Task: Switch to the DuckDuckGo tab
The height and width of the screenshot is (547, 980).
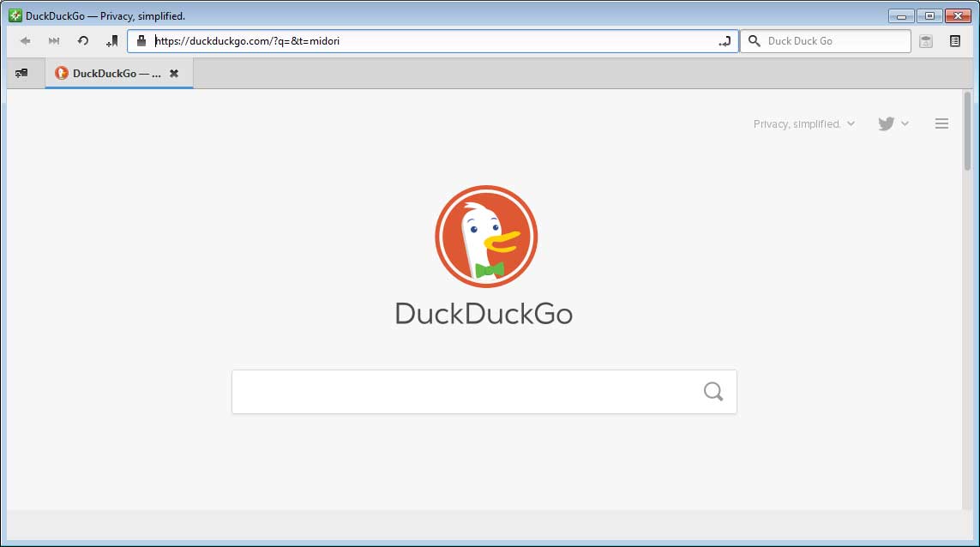Action: pos(119,73)
